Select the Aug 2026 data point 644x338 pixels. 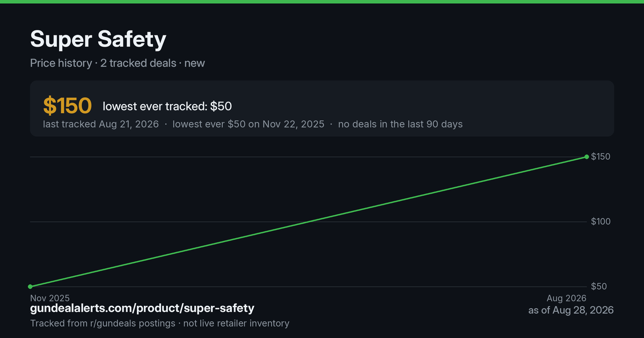point(587,157)
